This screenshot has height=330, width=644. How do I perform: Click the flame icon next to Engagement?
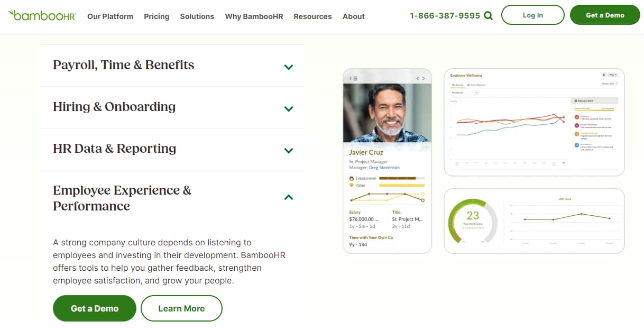pyautogui.click(x=351, y=178)
